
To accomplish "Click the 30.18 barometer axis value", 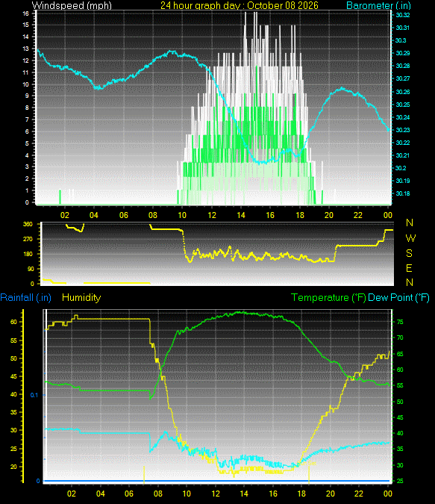I will 403,193.
